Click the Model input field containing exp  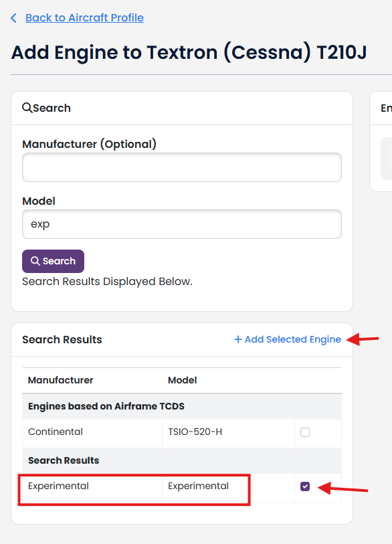pos(182,224)
